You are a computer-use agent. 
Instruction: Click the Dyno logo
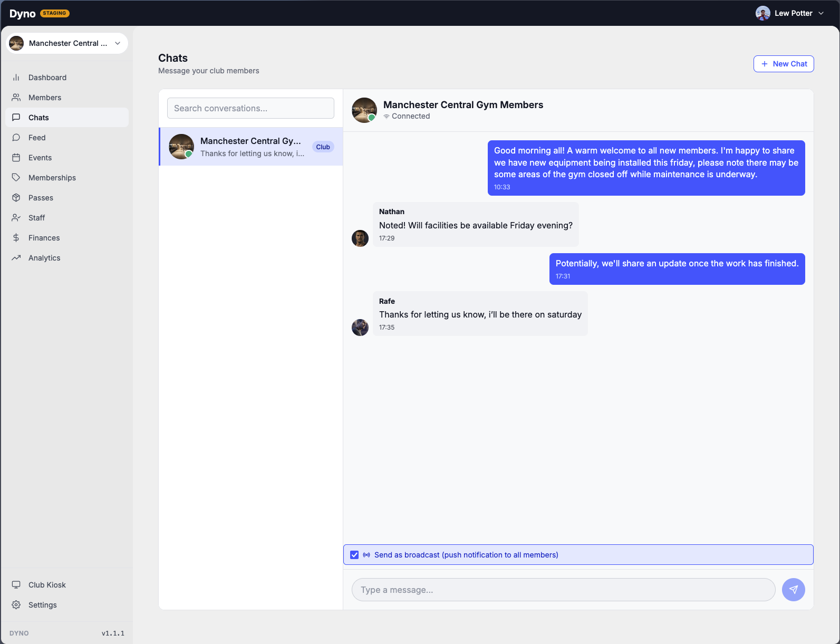point(22,13)
